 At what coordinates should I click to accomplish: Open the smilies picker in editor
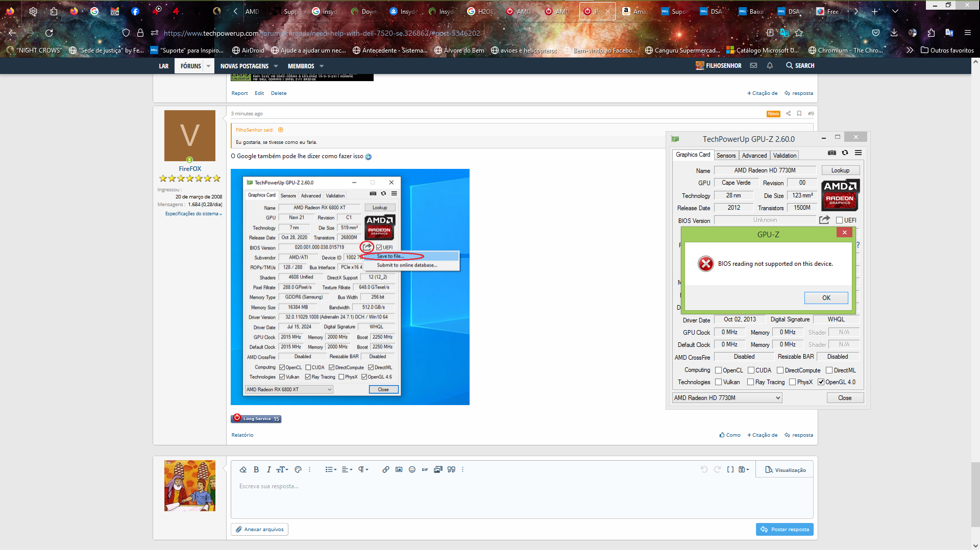(x=412, y=469)
